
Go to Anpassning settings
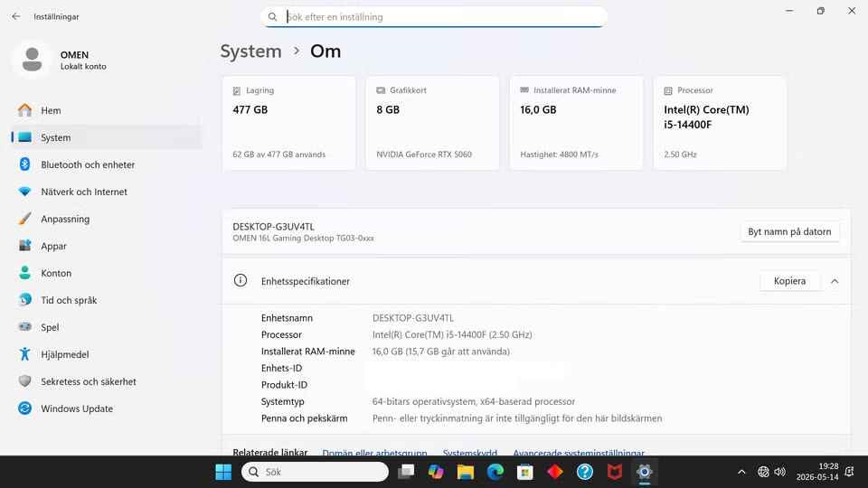(x=105, y=219)
